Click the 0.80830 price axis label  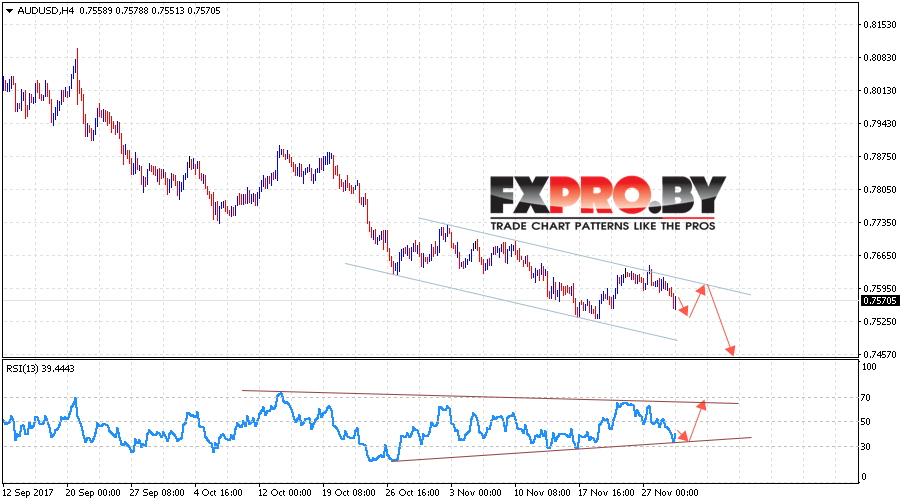tap(880, 57)
